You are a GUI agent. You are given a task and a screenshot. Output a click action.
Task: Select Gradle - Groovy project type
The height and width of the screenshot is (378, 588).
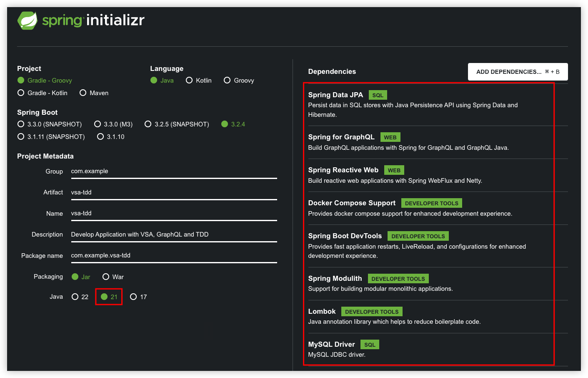pyautogui.click(x=45, y=81)
